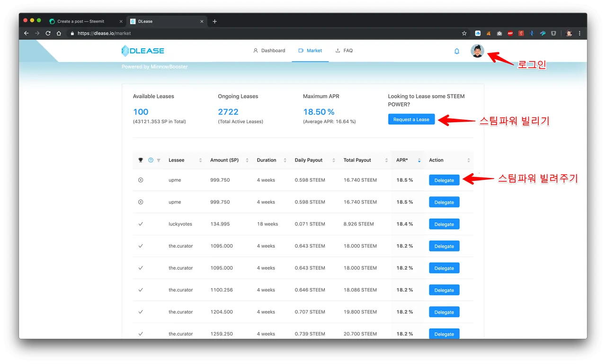606x364 pixels.
Task: Click the red S extension icon
Action: pyautogui.click(x=521, y=34)
